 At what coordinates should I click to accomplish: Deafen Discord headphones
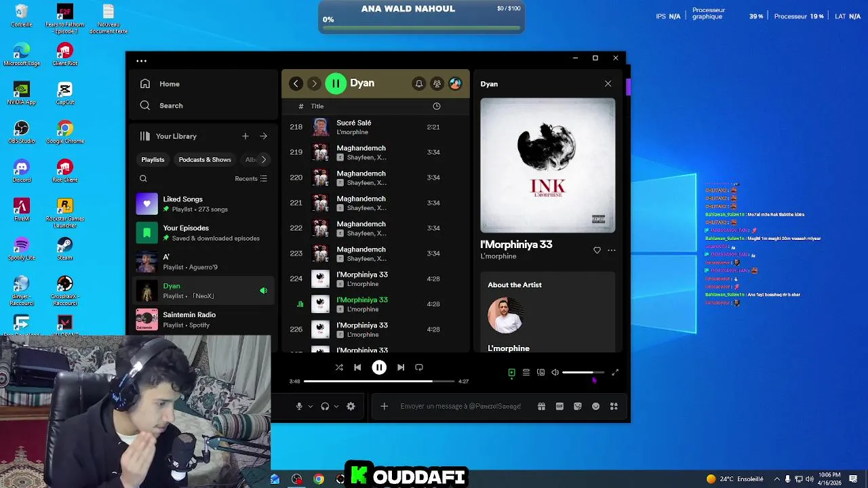click(x=325, y=407)
